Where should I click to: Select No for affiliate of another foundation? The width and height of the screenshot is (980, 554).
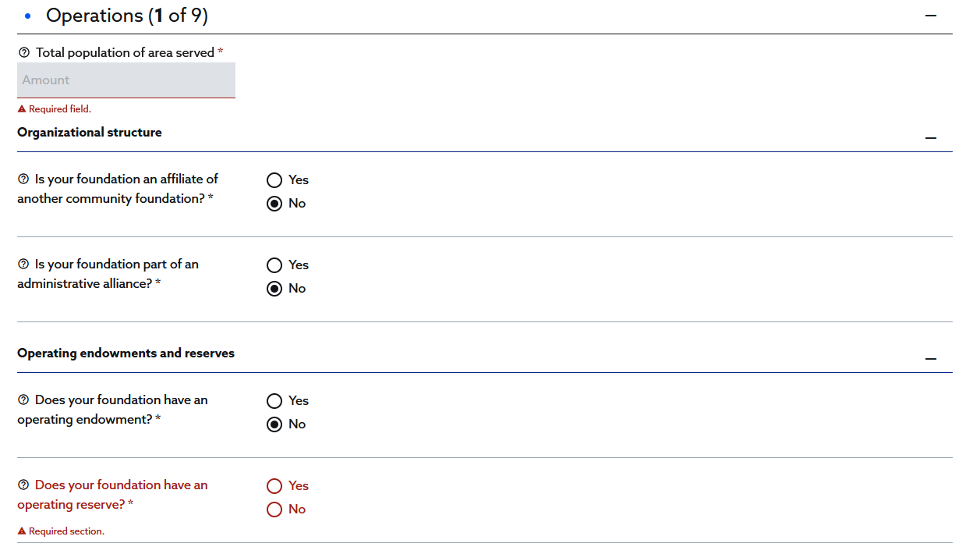274,204
